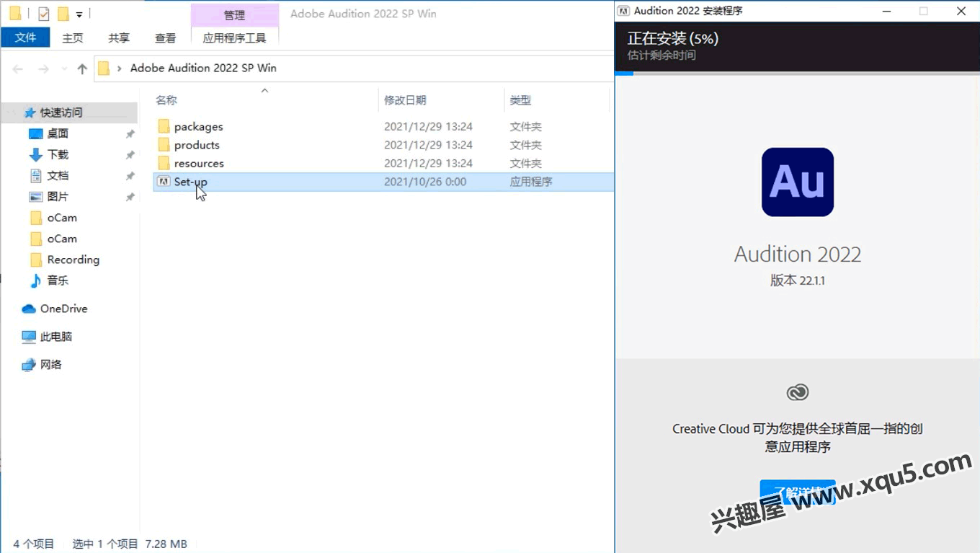Sort by the 类型 column header
This screenshot has height=553, width=980.
520,100
